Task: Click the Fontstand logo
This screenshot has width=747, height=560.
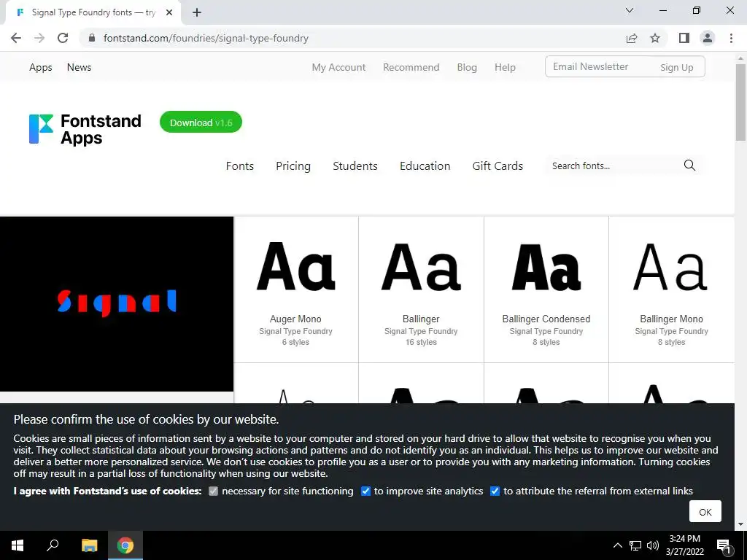Action: (85, 129)
